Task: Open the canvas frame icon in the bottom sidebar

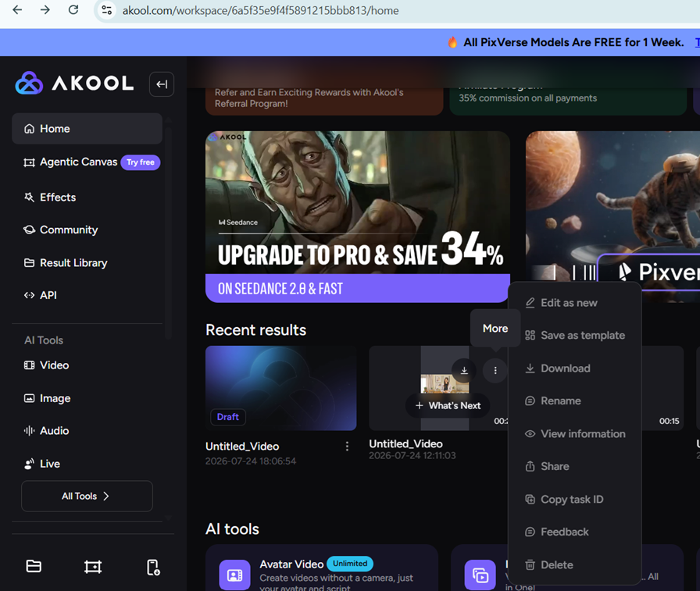Action: [93, 567]
